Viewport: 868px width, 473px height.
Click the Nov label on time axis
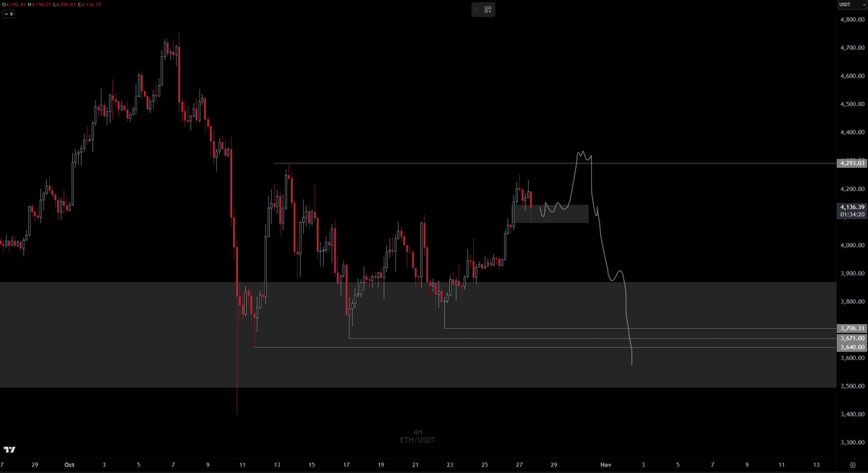606,465
